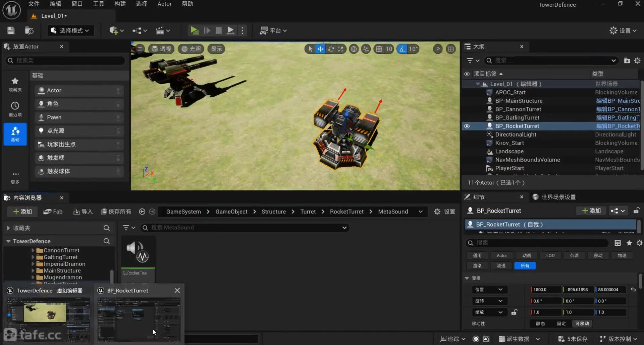Toggle grid snapping in viewport toolbar
The height and width of the screenshot is (345, 644).
[x=379, y=49]
